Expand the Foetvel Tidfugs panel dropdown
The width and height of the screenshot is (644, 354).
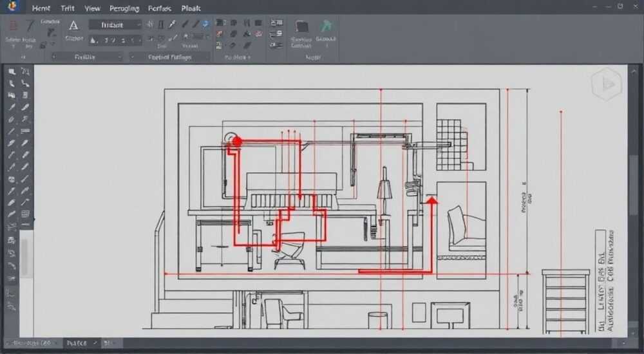[207, 57]
